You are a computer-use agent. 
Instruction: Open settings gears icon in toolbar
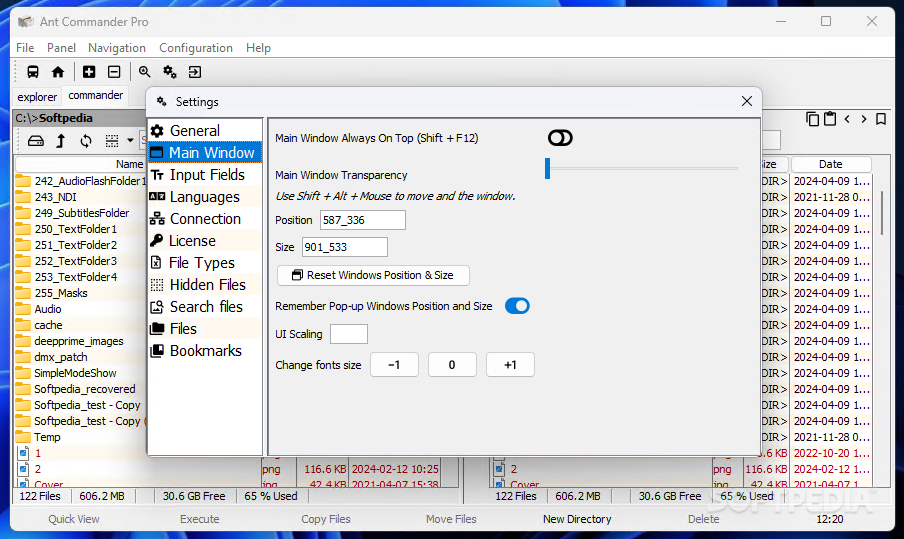[170, 72]
